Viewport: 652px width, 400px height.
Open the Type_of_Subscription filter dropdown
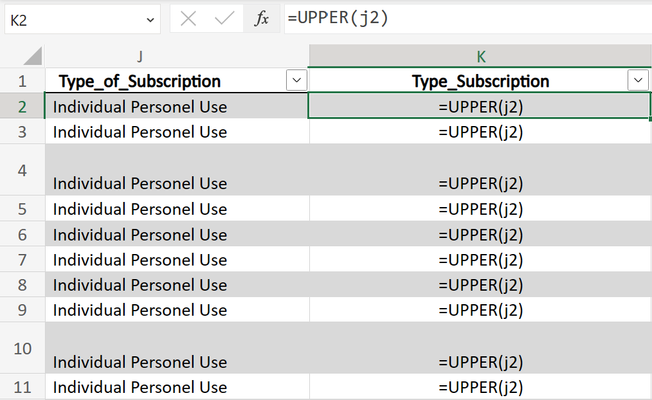296,80
